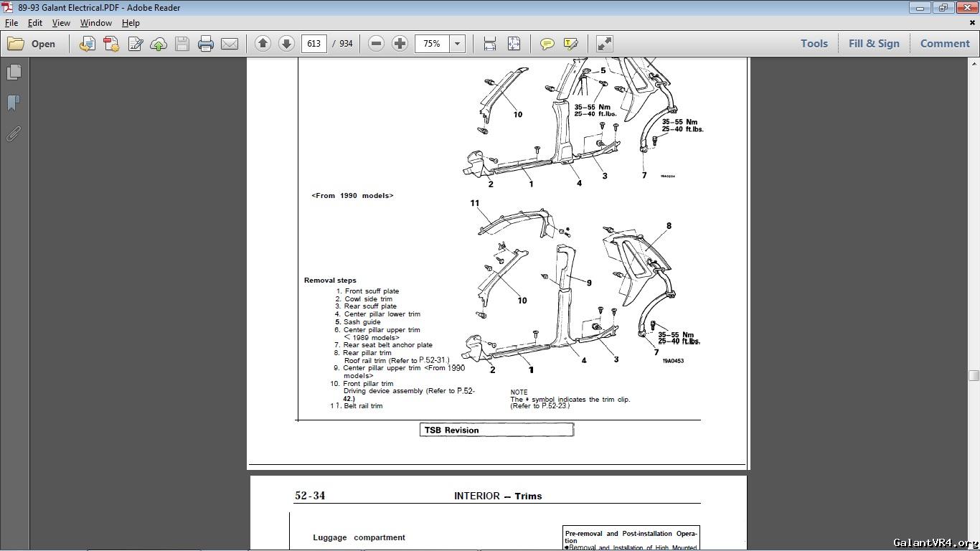Open the View menu
This screenshot has width=980, height=551.
tap(61, 23)
